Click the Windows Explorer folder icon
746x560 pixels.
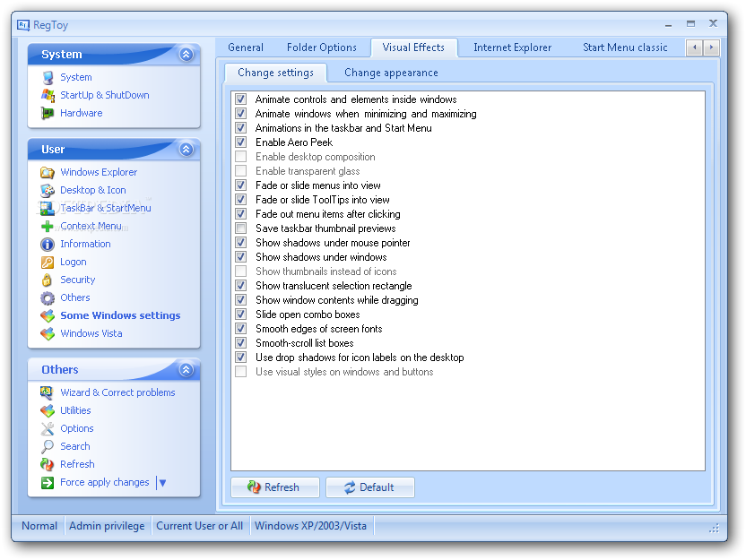coord(48,172)
